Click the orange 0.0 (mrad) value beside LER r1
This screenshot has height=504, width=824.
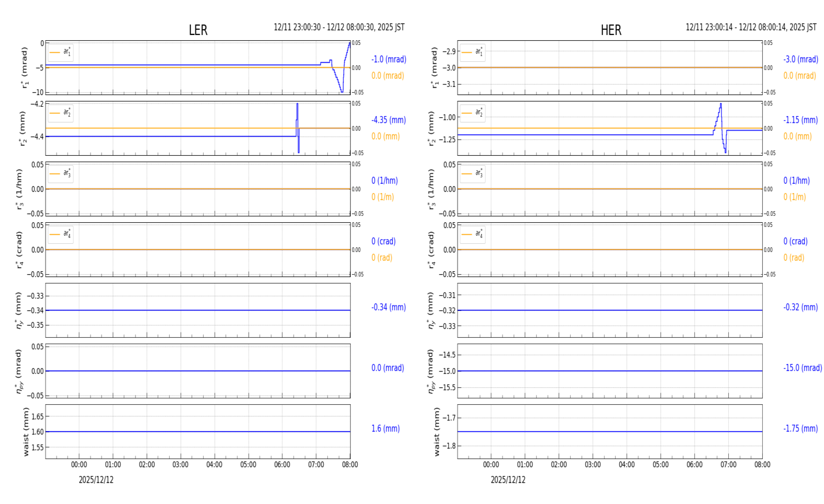pos(387,76)
